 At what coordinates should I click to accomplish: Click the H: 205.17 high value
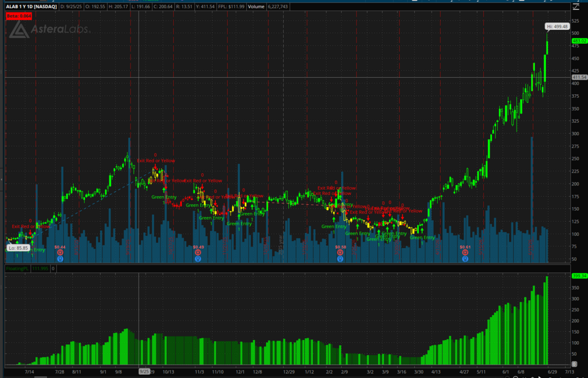119,7
